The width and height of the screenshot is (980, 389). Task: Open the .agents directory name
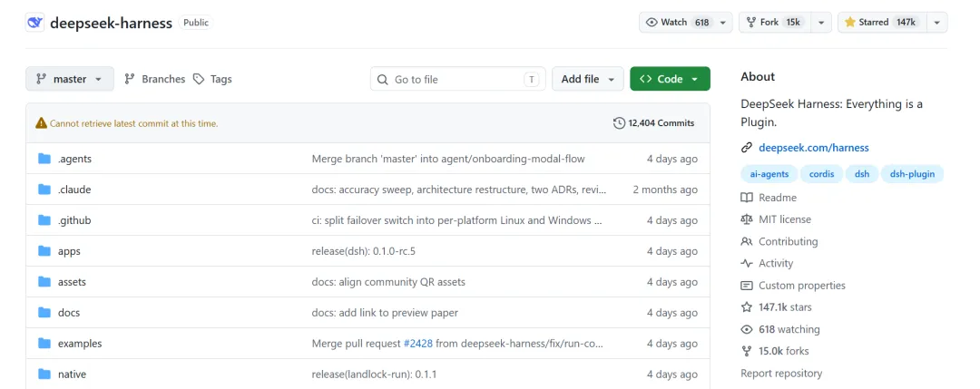[x=75, y=159]
